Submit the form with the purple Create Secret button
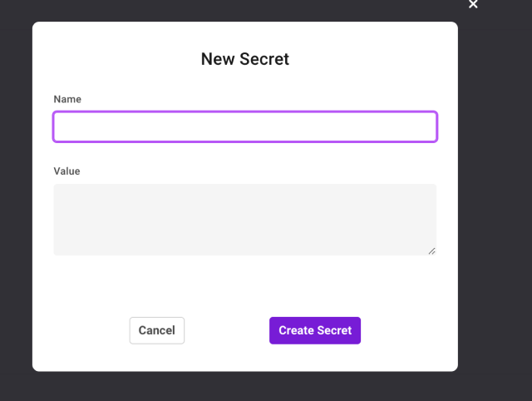532x401 pixels. [x=315, y=330]
